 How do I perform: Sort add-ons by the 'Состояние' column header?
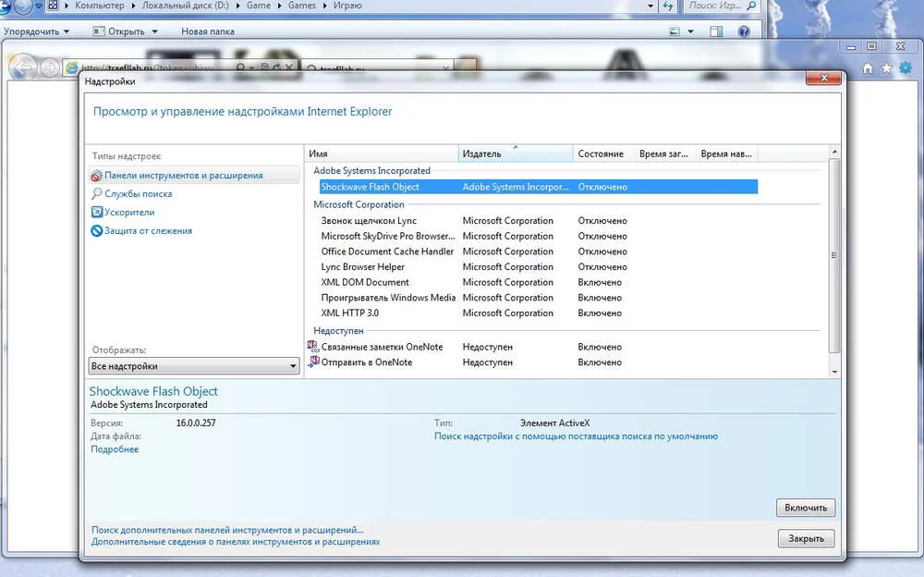[x=602, y=153]
